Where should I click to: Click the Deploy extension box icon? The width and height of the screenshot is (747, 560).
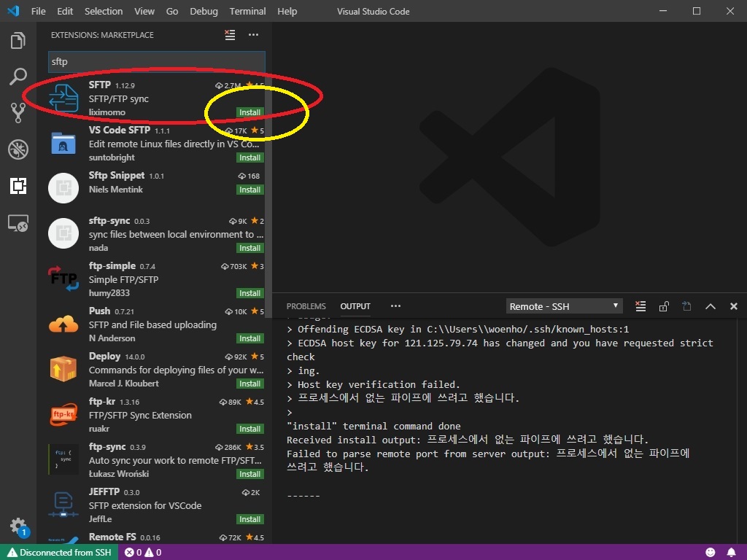click(63, 369)
